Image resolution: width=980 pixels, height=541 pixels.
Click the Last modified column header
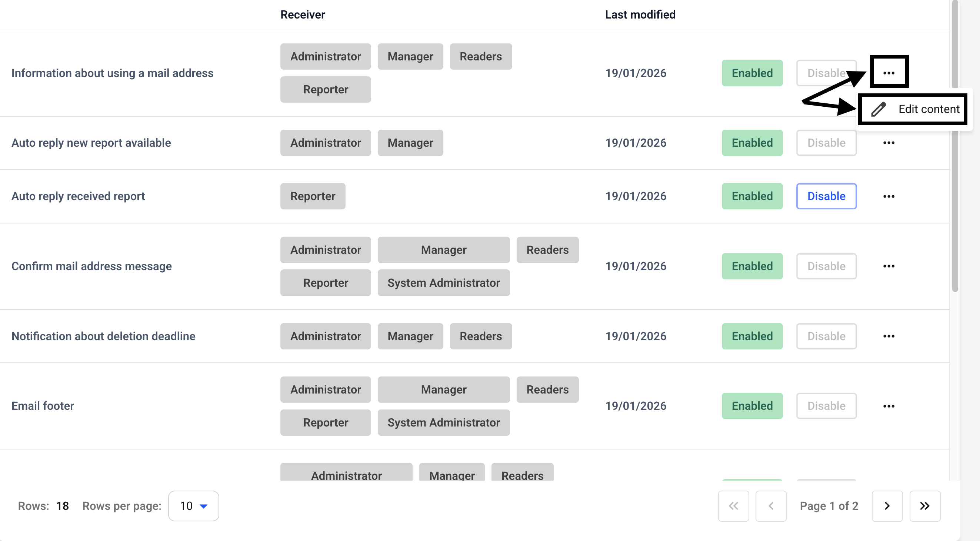(x=640, y=14)
